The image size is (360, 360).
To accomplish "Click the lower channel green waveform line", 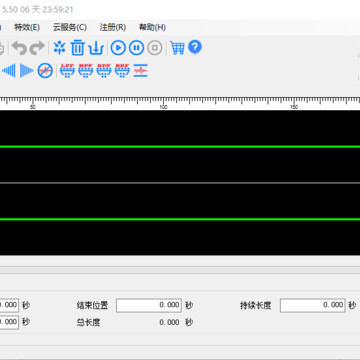I will [180, 219].
